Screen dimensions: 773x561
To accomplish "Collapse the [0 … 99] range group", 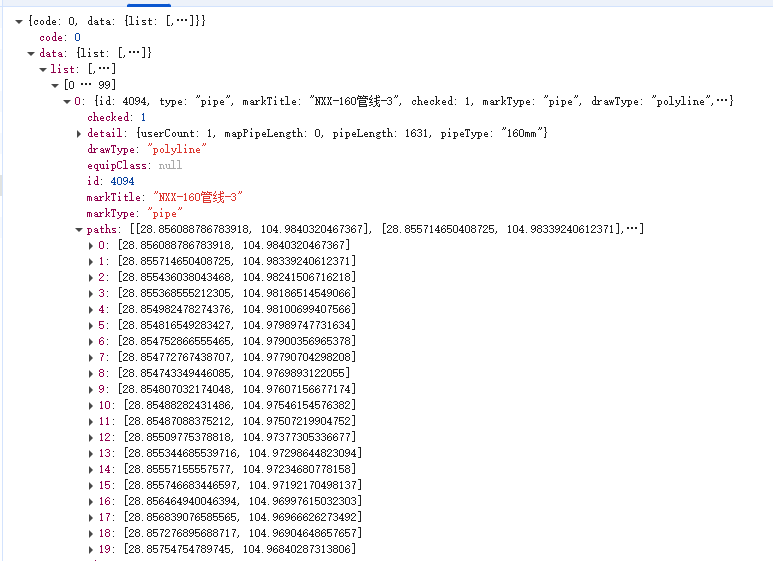I will [x=55, y=85].
